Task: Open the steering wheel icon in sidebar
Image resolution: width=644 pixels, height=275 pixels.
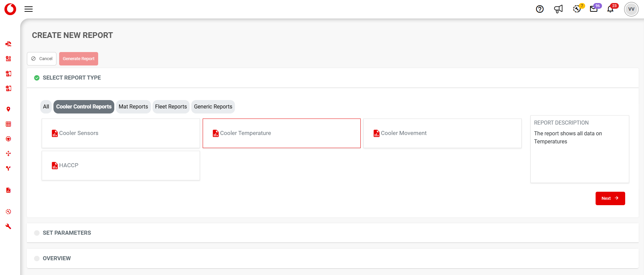Action: (8, 139)
